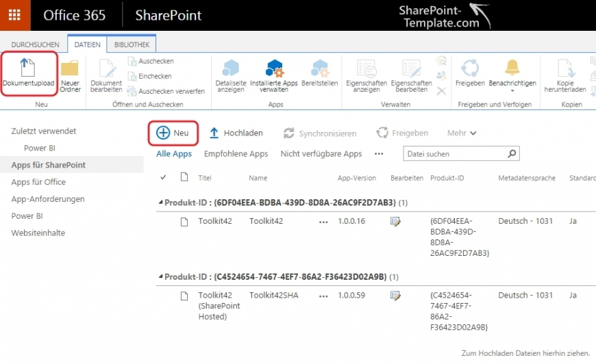Select the Empfohlene Apps view
The image size is (596, 364).
[236, 154]
